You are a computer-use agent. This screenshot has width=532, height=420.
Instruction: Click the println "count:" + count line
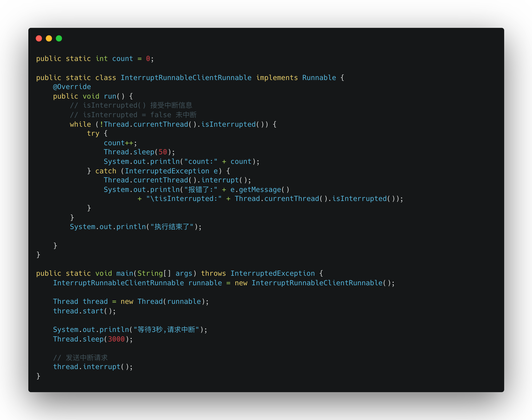point(182,161)
